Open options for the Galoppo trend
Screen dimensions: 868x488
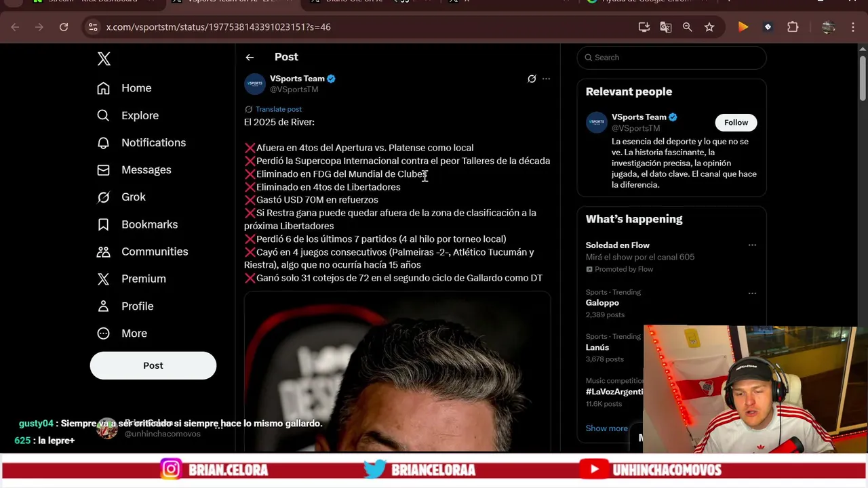752,293
